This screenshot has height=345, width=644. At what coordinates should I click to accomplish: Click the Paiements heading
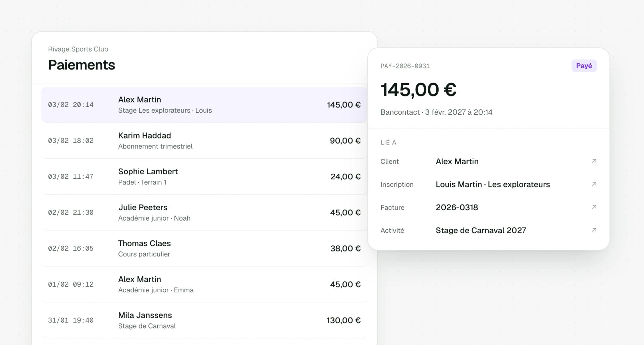[82, 65]
